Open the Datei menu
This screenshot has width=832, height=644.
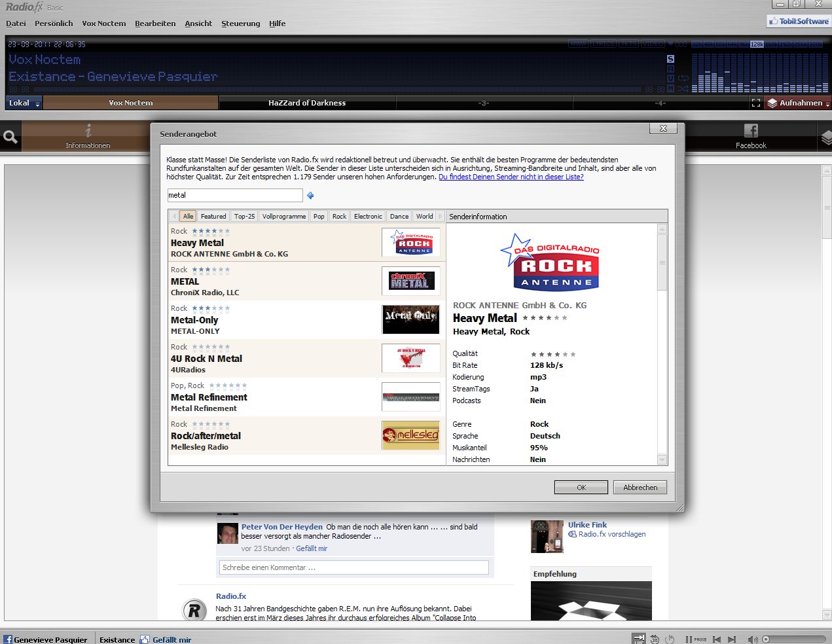pos(16,24)
